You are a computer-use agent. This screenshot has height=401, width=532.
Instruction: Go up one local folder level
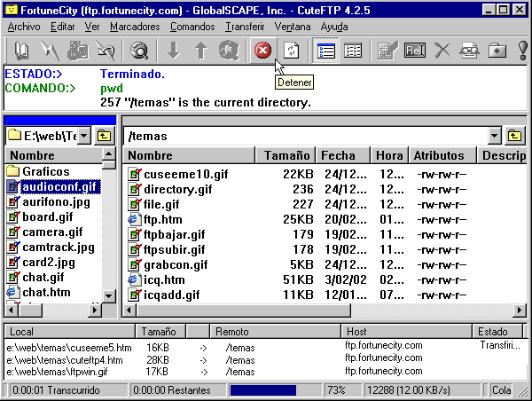(104, 136)
